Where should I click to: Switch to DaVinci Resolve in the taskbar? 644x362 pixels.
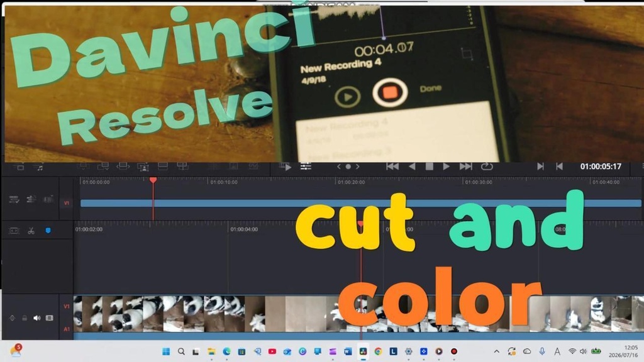pos(363,351)
